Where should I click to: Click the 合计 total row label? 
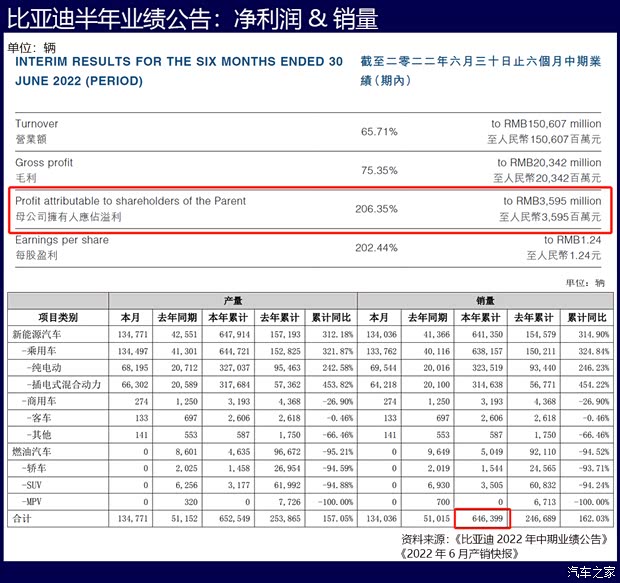21,519
